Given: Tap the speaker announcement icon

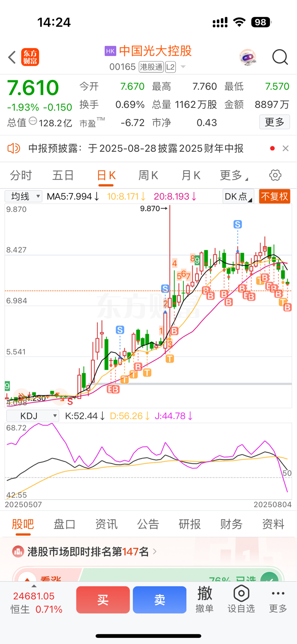Looking at the screenshot, I should coord(14,148).
